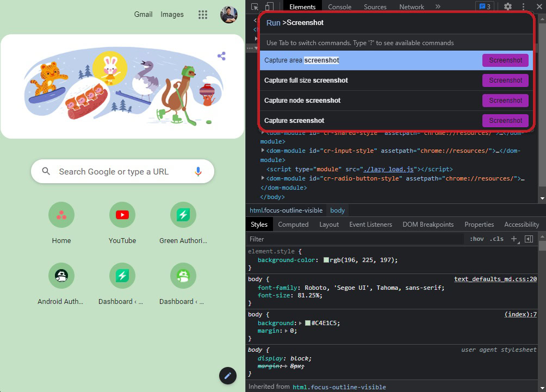
Task: Run Capture full size screenshot command
Action: coord(396,80)
